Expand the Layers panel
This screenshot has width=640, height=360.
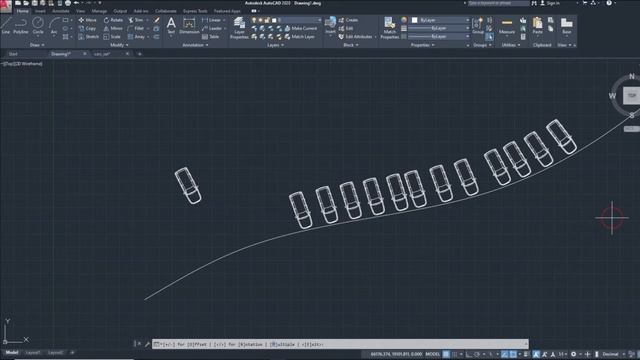(x=276, y=45)
